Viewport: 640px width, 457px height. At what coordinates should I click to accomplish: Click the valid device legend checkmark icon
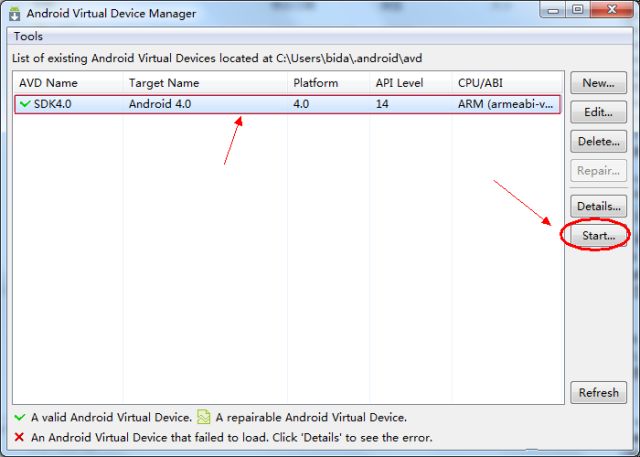click(20, 417)
